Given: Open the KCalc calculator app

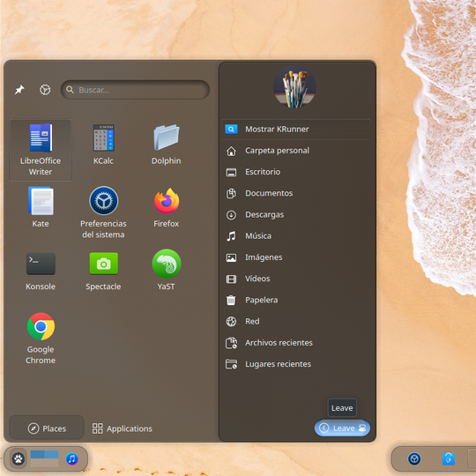Looking at the screenshot, I should coord(103,145).
